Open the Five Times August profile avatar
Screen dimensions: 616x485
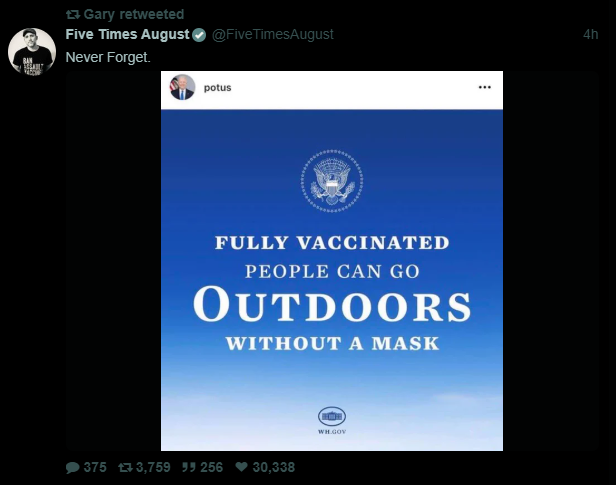[x=32, y=52]
